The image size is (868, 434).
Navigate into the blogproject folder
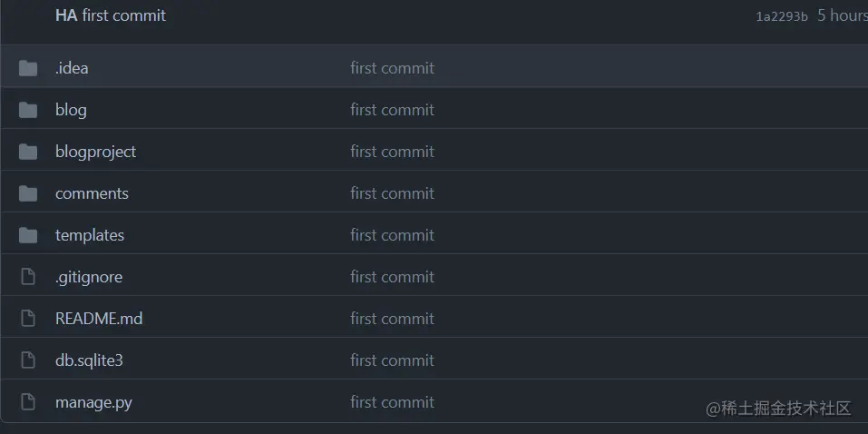coord(95,152)
